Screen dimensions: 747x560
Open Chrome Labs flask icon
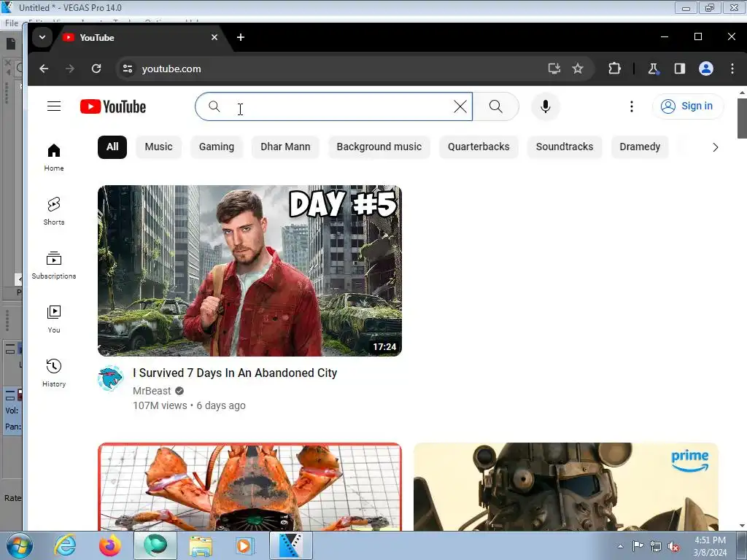(x=653, y=69)
